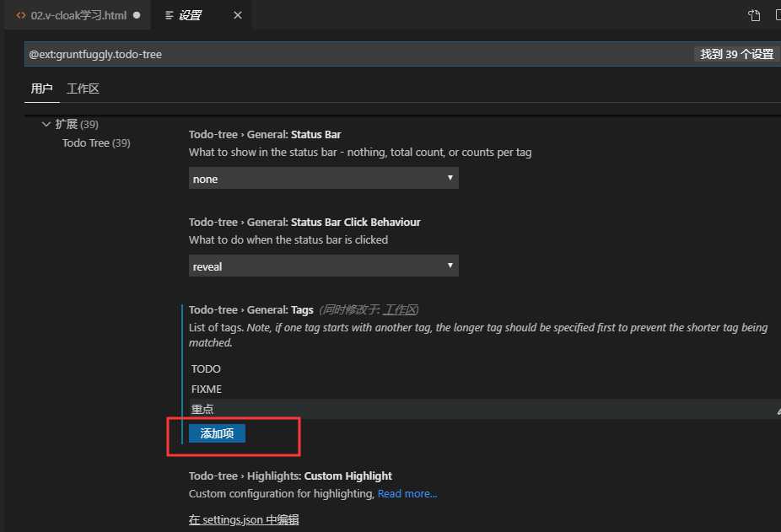
Task: Open the settings JSON icon in the title bar
Action: point(754,15)
